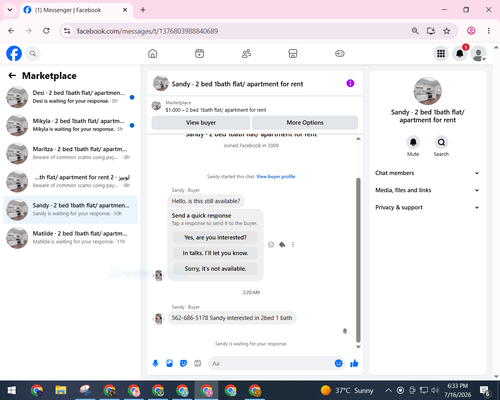Open Chrome profile icon
The height and width of the screenshot is (400, 500).
471,31
